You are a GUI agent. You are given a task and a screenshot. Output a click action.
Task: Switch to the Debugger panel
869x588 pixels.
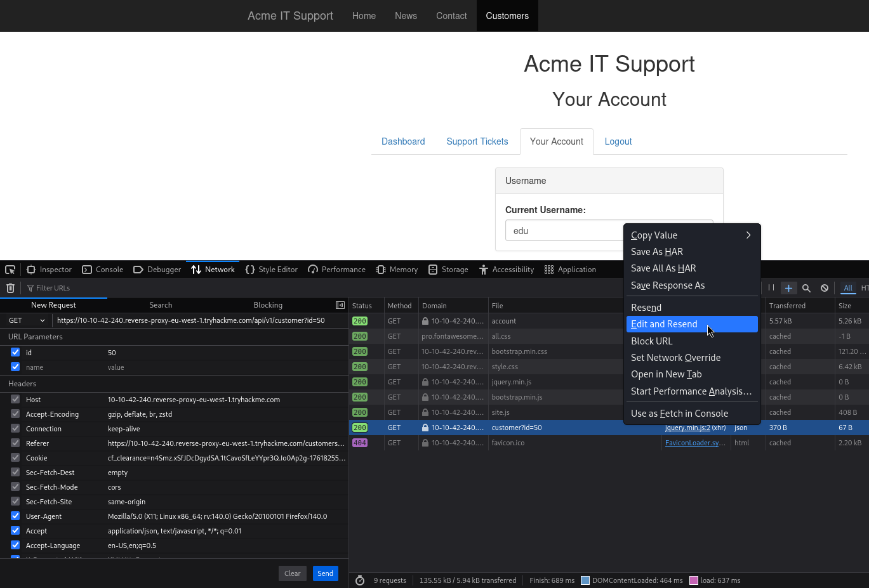tap(157, 270)
